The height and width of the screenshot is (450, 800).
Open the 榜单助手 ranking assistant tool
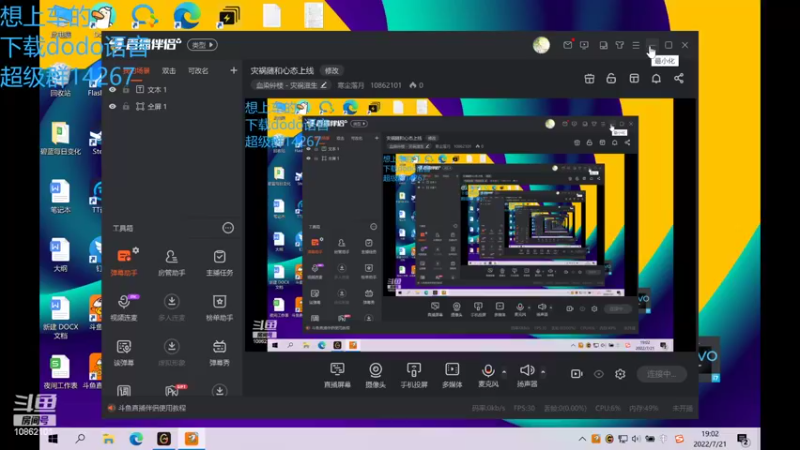(x=219, y=308)
